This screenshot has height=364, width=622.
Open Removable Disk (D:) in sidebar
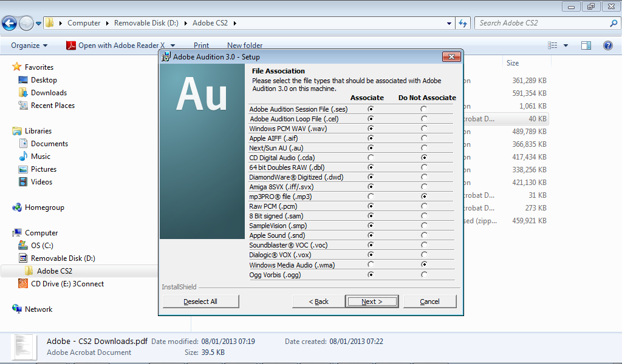pos(63,258)
